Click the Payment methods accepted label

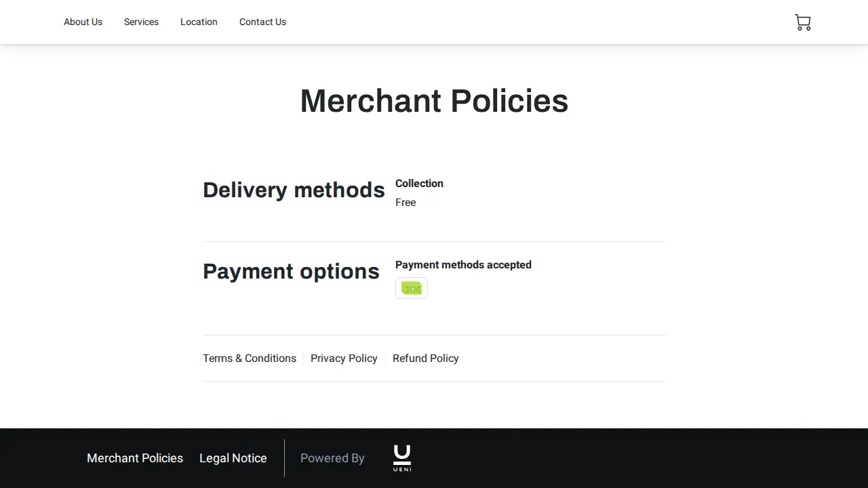click(463, 265)
